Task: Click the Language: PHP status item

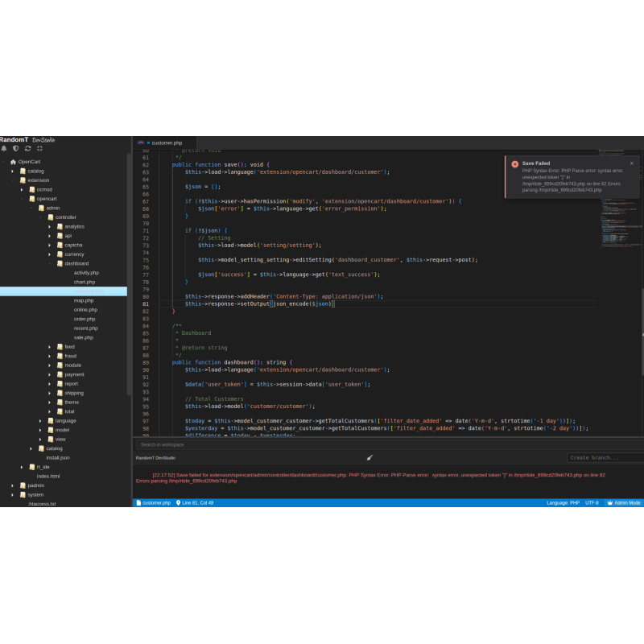Action: click(563, 502)
